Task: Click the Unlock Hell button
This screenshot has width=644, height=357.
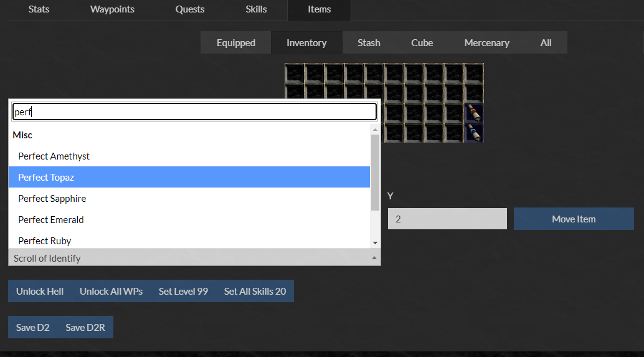Action: pyautogui.click(x=40, y=291)
